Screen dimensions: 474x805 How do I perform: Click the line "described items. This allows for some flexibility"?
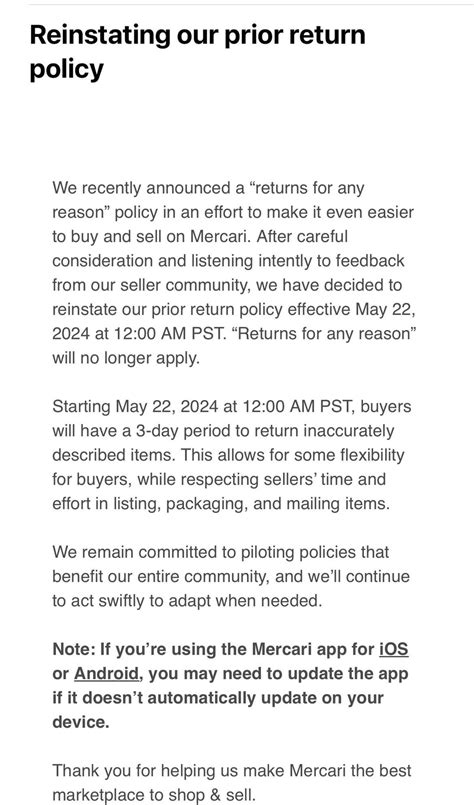tap(228, 455)
